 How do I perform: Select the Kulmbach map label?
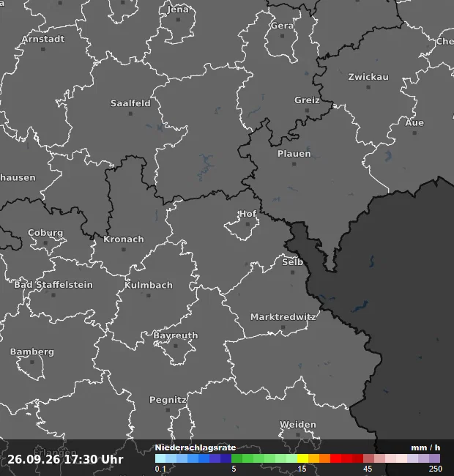149,285
